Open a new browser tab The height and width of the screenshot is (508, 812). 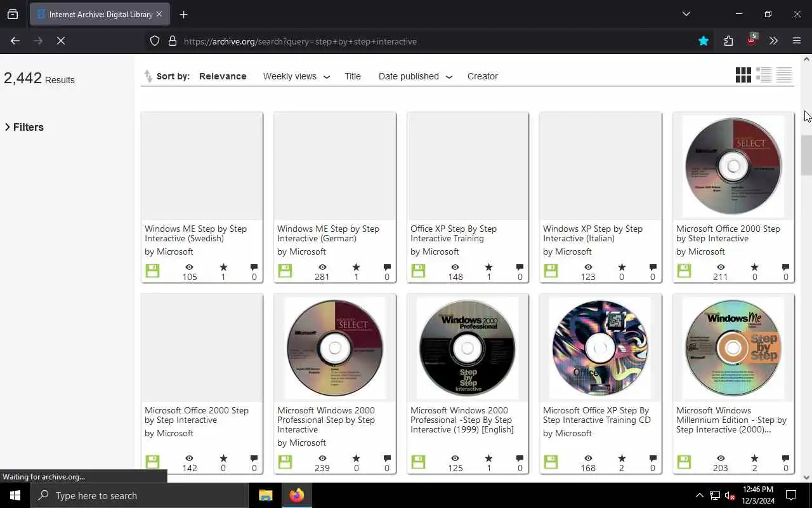184,14
